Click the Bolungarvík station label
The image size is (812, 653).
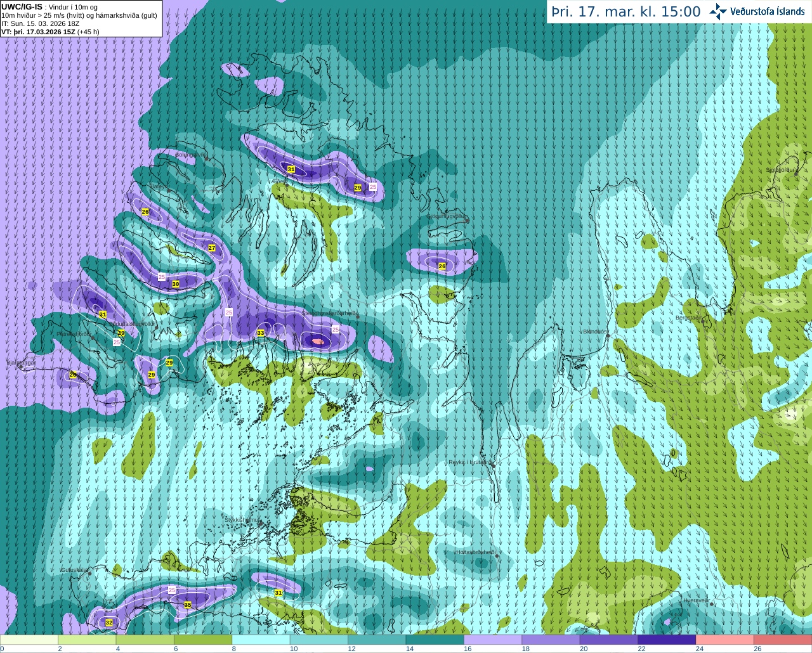coord(190,154)
